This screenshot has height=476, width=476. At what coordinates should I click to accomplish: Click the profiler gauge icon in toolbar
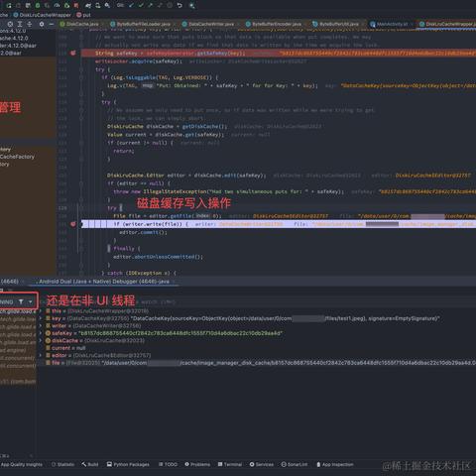pyautogui.click(x=58, y=6)
